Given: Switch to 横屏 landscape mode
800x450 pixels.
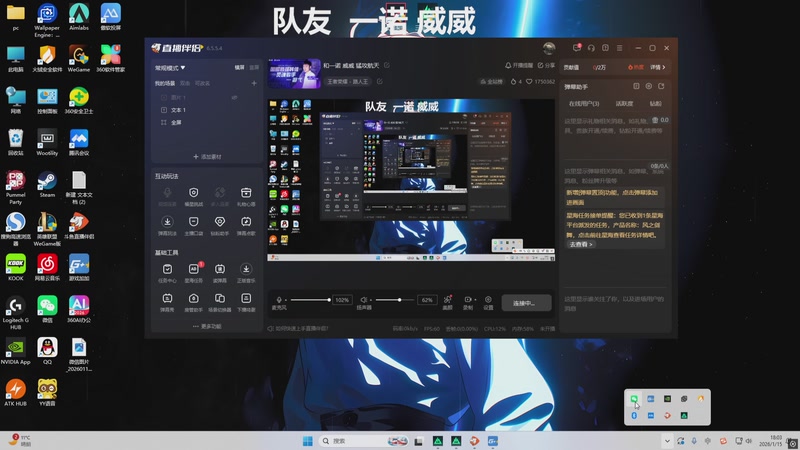Looking at the screenshot, I should (239, 67).
